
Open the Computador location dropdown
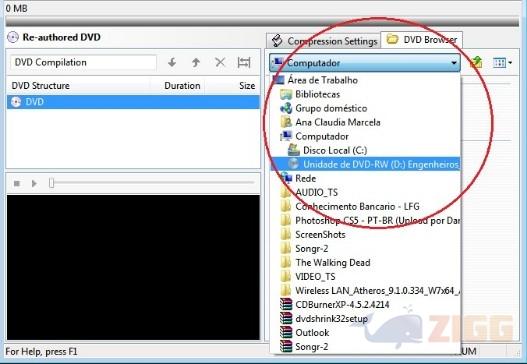(x=365, y=63)
